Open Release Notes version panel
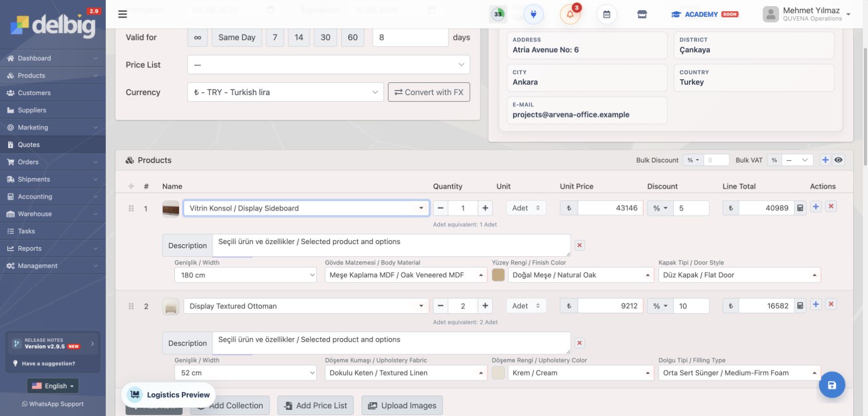The image size is (868, 416). coord(53,343)
